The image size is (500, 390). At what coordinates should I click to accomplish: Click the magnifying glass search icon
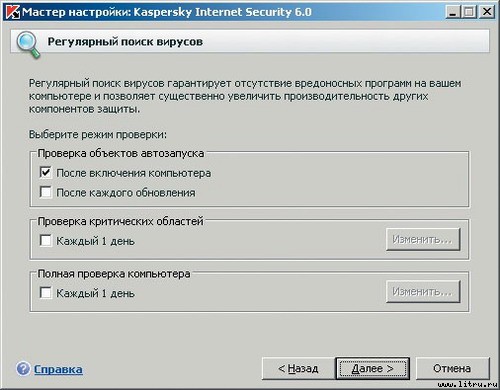tap(28, 44)
